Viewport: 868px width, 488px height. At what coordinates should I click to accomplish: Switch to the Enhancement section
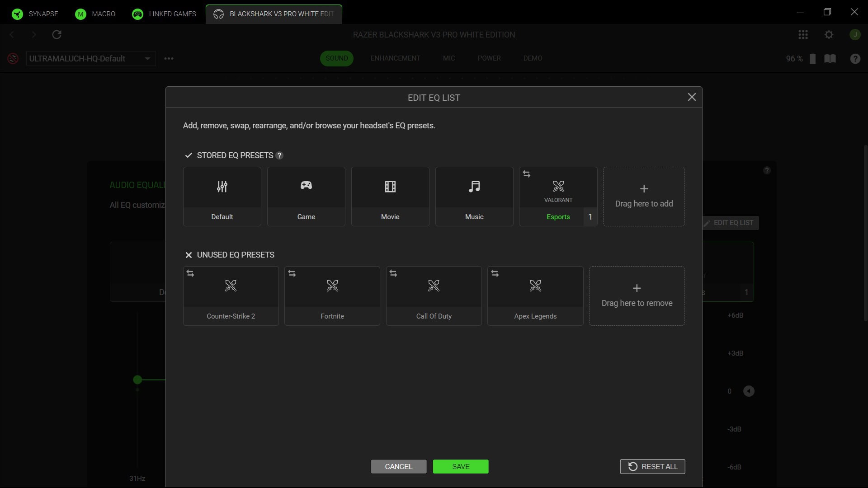395,58
